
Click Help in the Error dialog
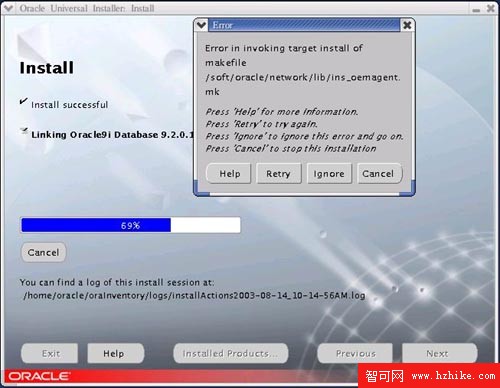[x=229, y=173]
